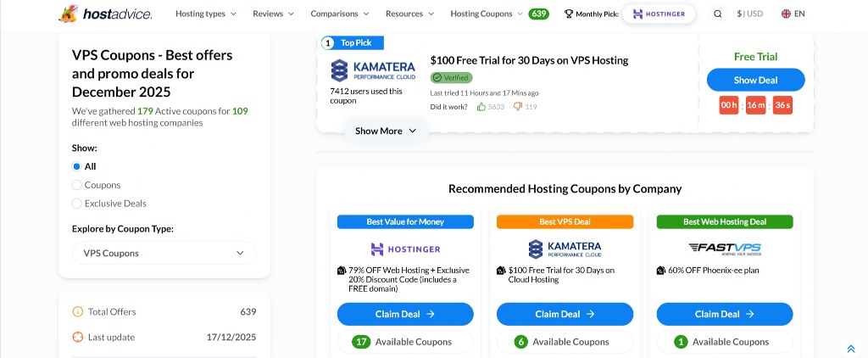The image size is (868, 358).
Task: Open the Comparisons menu
Action: tap(342, 14)
